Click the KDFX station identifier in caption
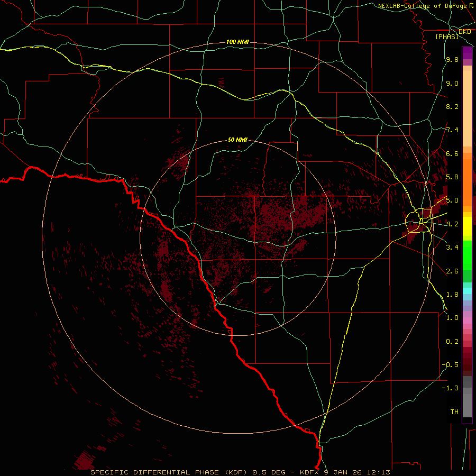476x476 pixels. pos(309,472)
